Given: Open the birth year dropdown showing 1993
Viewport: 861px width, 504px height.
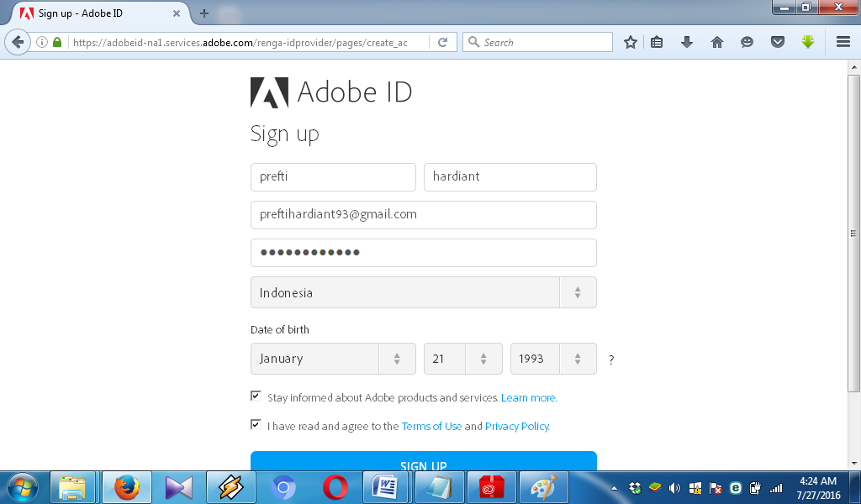Looking at the screenshot, I should (x=553, y=359).
